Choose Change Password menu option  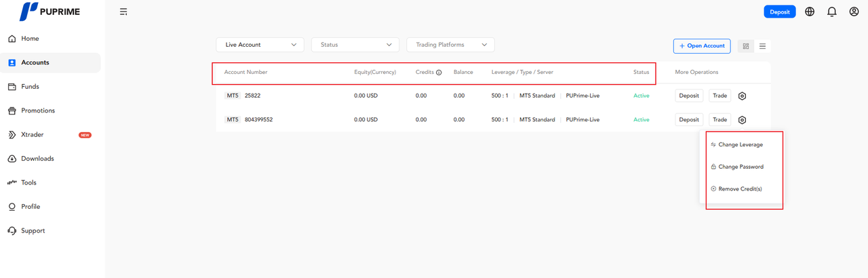pyautogui.click(x=740, y=167)
